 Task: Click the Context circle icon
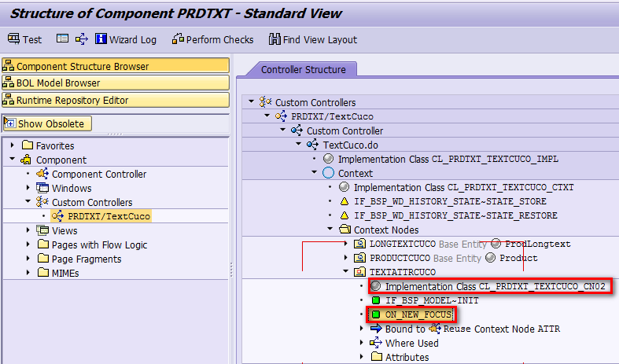[x=328, y=173]
